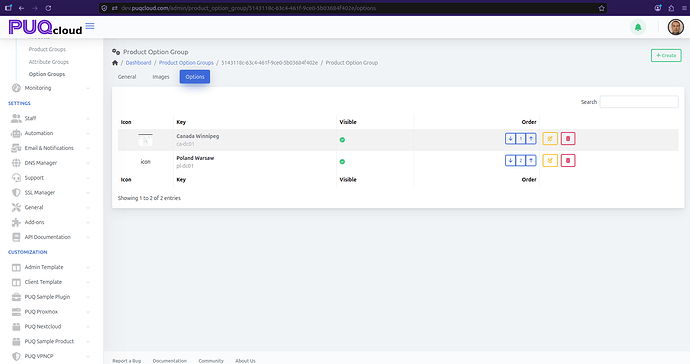The height and width of the screenshot is (364, 690).
Task: Expand the PUQ Sample Plugin chevron
Action: pyautogui.click(x=88, y=297)
